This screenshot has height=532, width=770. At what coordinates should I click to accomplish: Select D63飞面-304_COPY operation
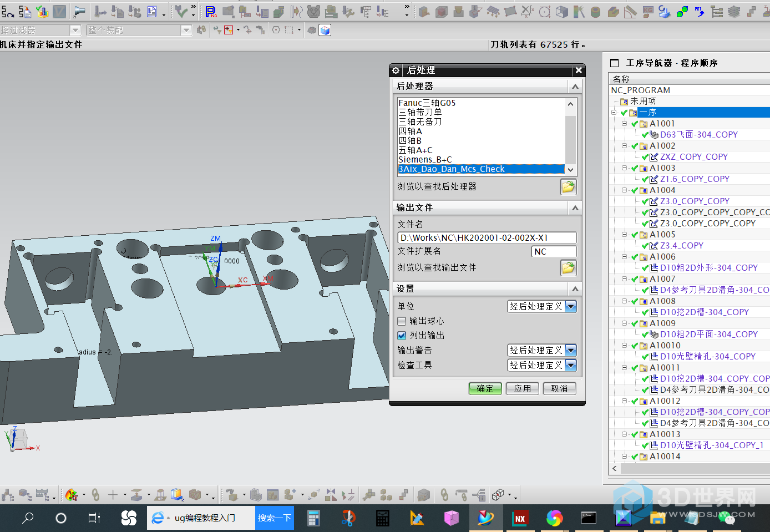pyautogui.click(x=698, y=135)
